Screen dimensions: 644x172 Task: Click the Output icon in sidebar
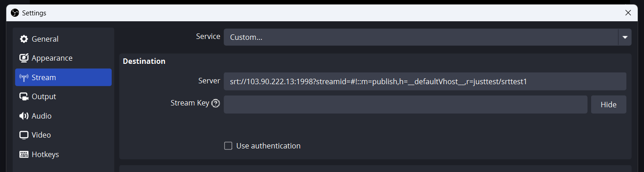(24, 96)
